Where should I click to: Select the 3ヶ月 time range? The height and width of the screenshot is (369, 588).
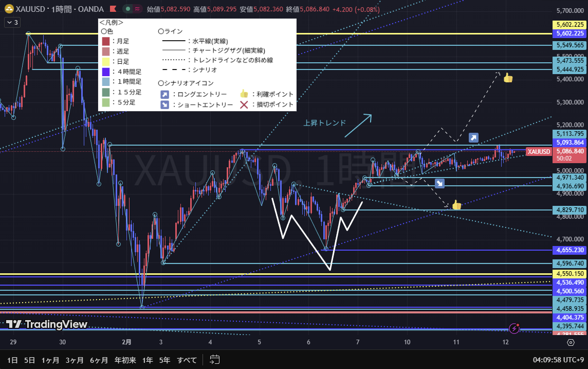click(x=75, y=360)
